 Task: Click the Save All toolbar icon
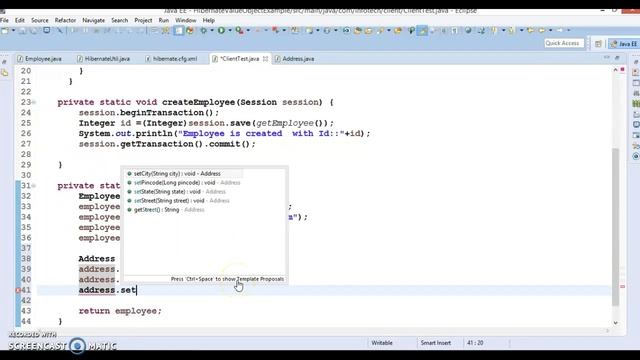click(x=34, y=31)
